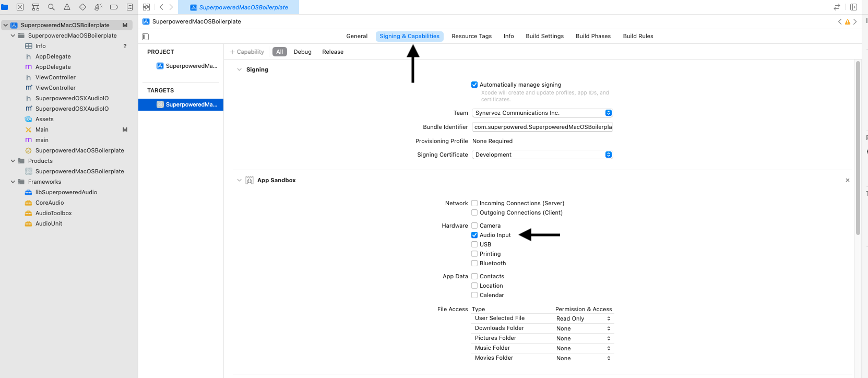Switch to the Info tab

pos(509,36)
